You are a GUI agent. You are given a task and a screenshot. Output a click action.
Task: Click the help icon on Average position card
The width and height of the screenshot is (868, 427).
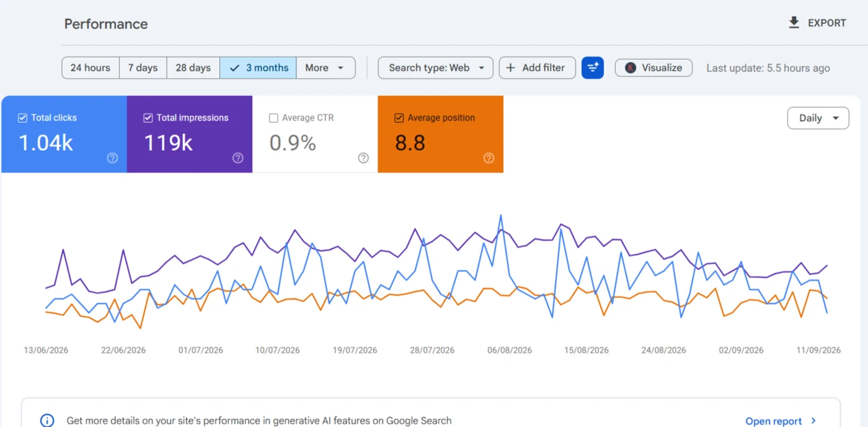tap(489, 158)
